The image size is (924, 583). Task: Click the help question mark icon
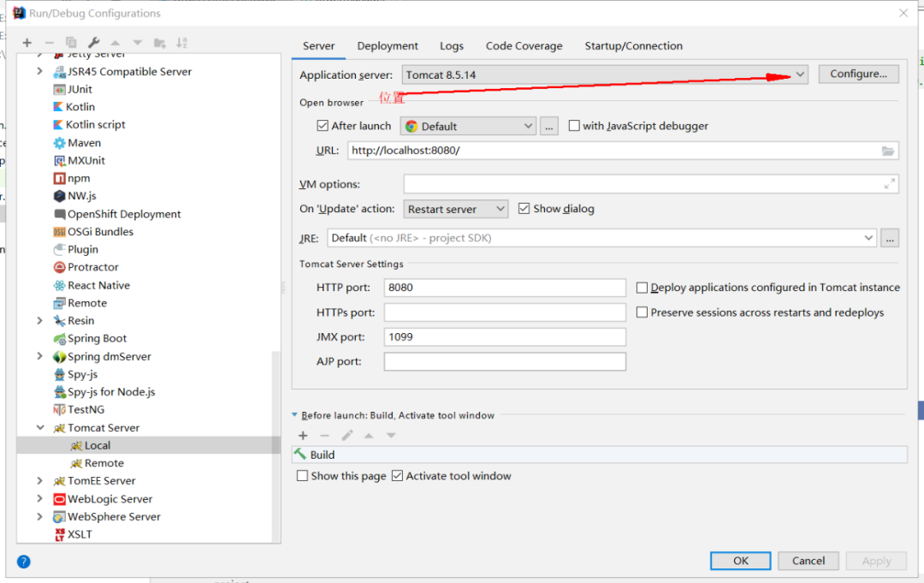click(24, 562)
